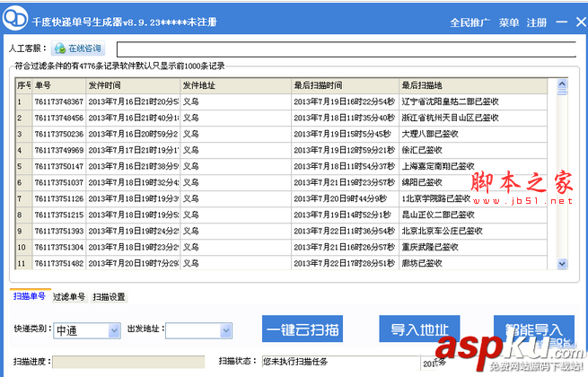Select tracking number 761173751215

point(59,215)
